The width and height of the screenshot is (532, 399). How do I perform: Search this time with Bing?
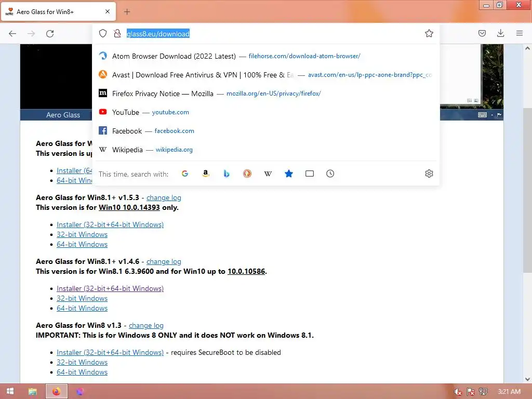tap(227, 174)
